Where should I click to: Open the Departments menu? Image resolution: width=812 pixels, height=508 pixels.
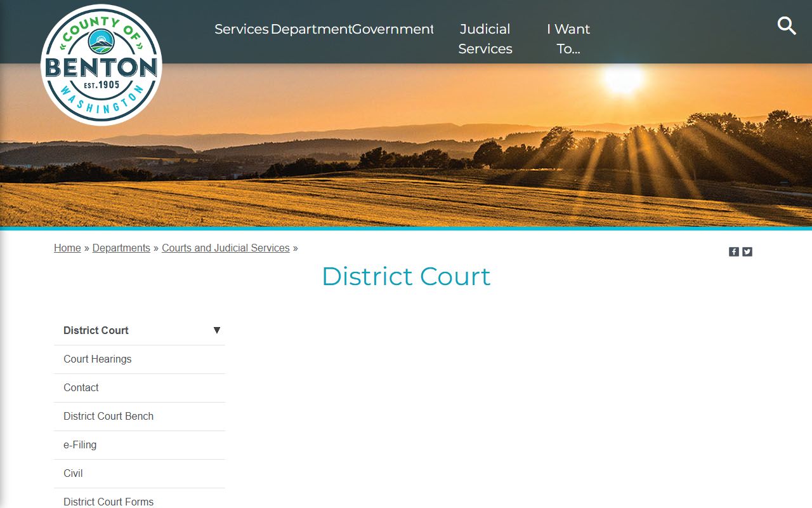pyautogui.click(x=311, y=29)
